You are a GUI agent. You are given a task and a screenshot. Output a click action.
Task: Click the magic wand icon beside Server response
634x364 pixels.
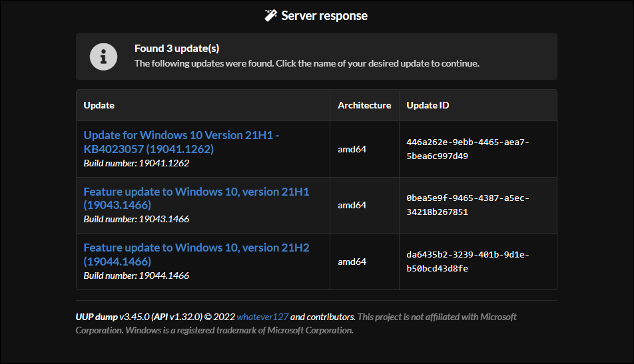pos(270,16)
